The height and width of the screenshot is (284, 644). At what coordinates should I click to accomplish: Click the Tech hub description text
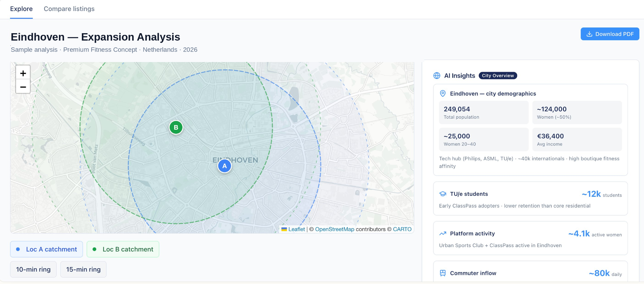click(529, 162)
